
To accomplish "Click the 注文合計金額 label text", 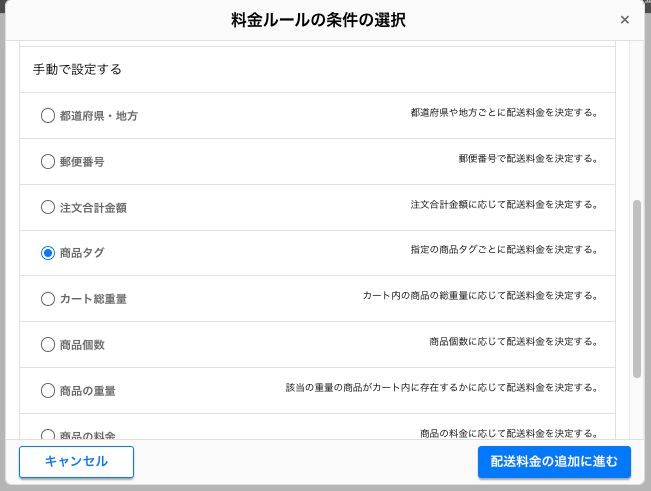I will 93,208.
